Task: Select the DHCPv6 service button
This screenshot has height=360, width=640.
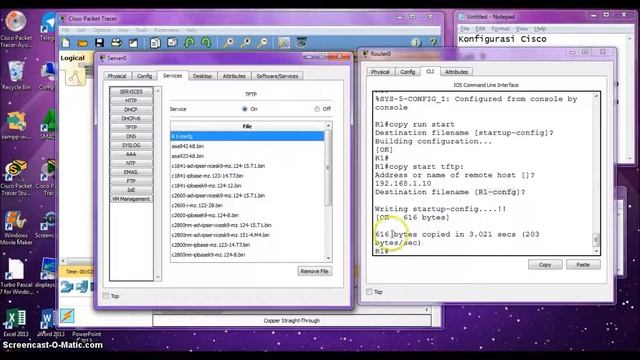Action: coord(131,118)
